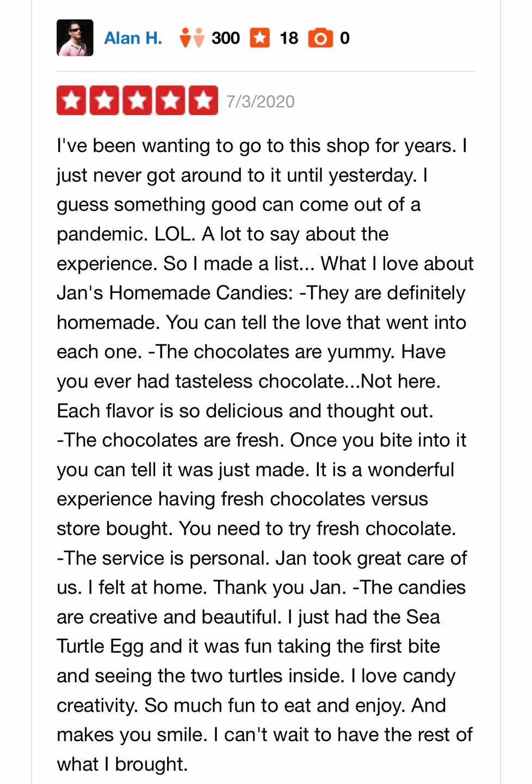Click the review's opening line about the shop
532x784 pixels.
pyautogui.click(x=262, y=146)
